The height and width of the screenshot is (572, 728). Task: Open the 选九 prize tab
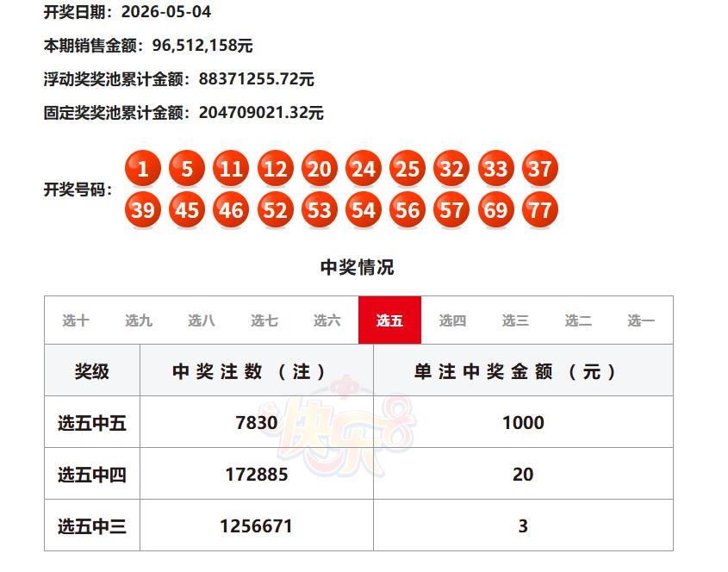(x=139, y=320)
